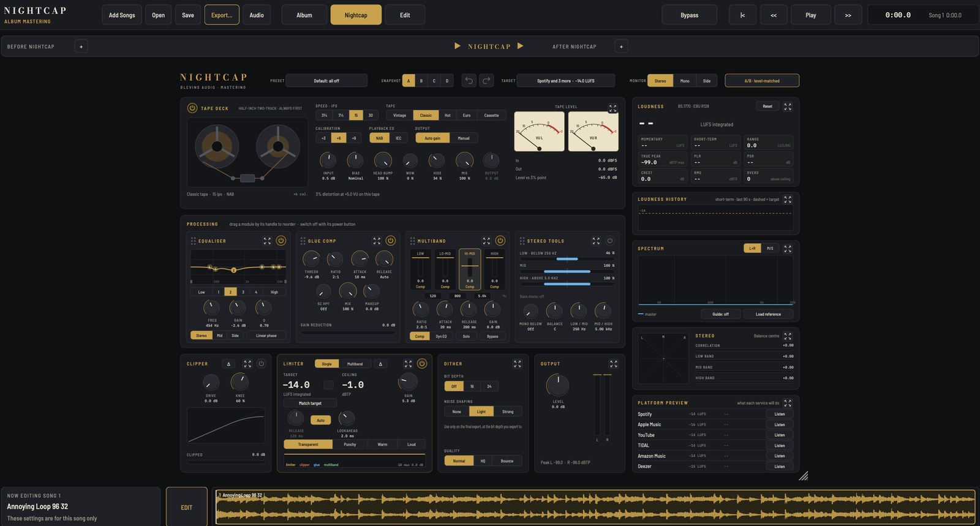Set tape output to Manual
980x526 pixels.
click(x=464, y=138)
